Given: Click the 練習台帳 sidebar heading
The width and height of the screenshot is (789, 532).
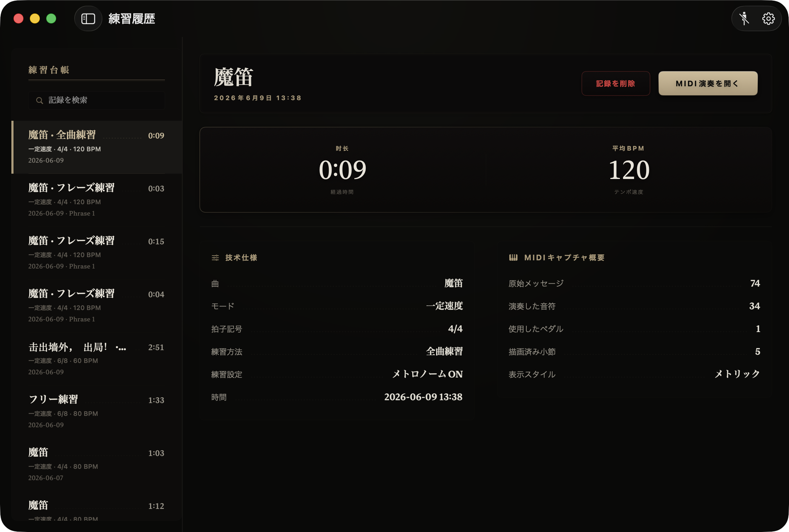Looking at the screenshot, I should (49, 70).
